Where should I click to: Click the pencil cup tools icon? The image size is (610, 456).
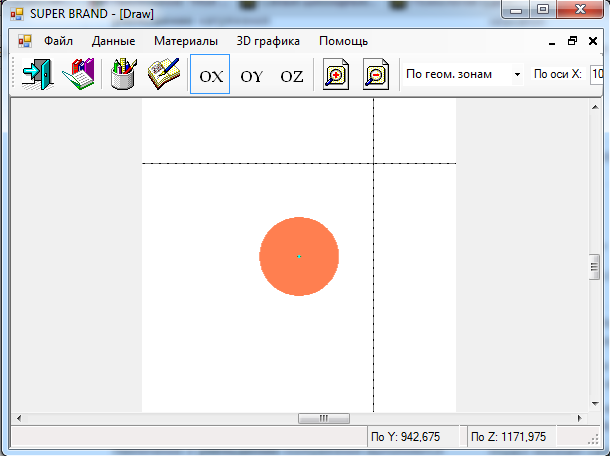[123, 74]
